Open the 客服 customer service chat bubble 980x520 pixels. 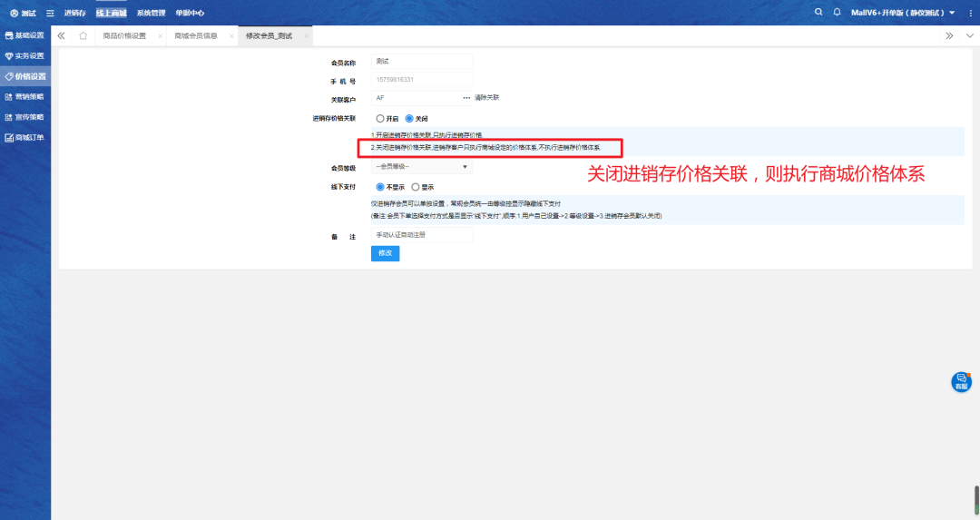click(x=961, y=382)
